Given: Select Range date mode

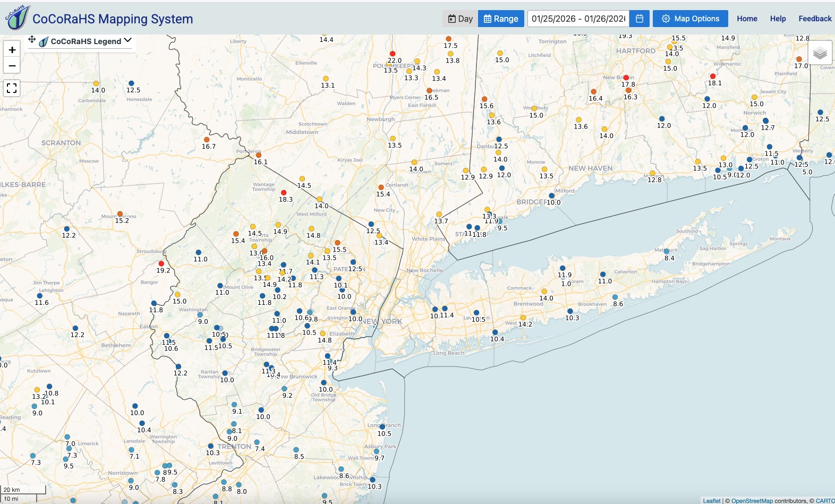Looking at the screenshot, I should click(501, 19).
